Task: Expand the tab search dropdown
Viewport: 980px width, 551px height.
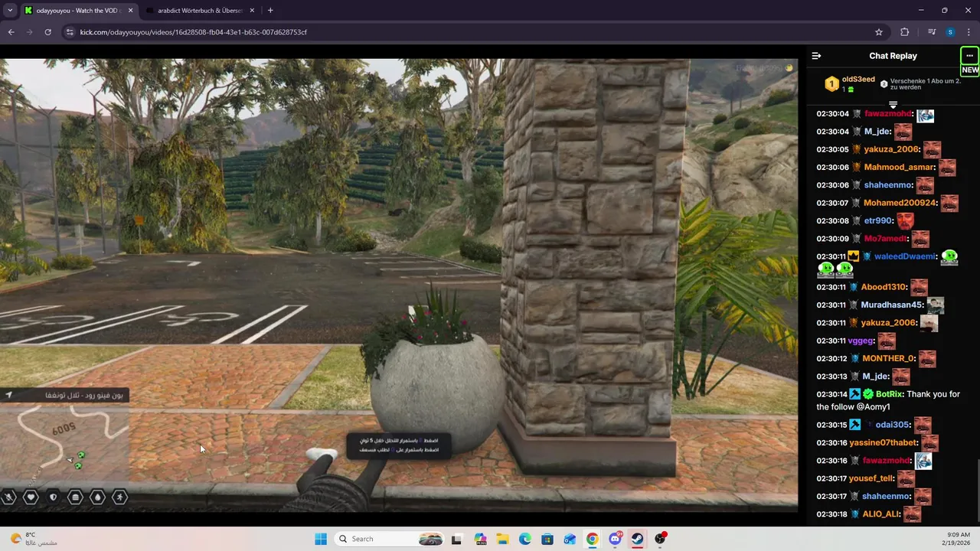Action: click(x=10, y=10)
